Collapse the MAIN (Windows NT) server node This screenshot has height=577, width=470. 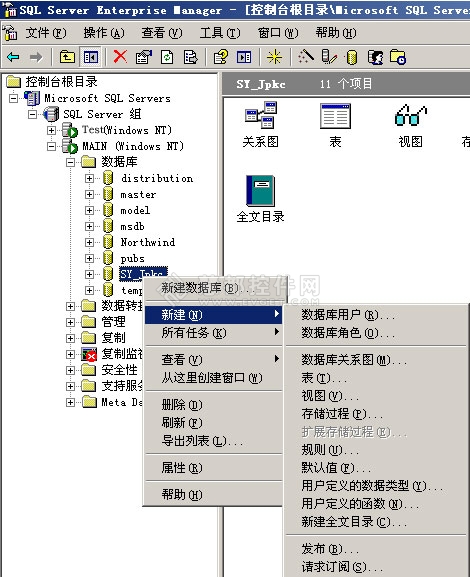tap(52, 146)
